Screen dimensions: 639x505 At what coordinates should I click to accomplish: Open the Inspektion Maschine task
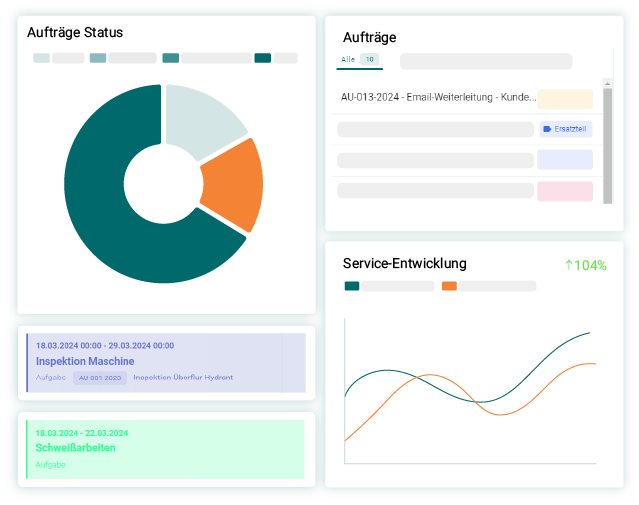click(x=85, y=361)
